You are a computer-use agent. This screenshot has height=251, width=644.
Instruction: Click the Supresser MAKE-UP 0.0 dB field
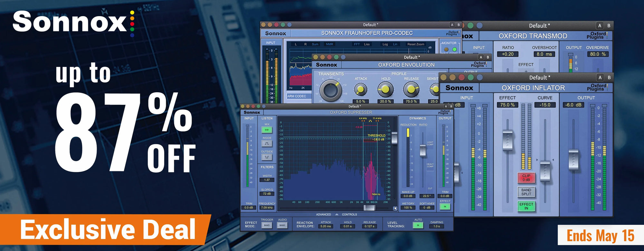click(408, 196)
